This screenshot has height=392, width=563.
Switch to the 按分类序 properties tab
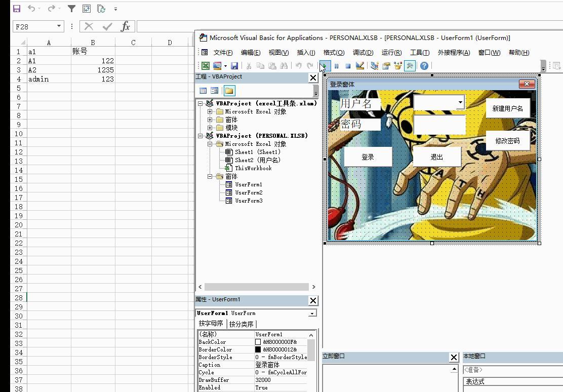(x=242, y=324)
